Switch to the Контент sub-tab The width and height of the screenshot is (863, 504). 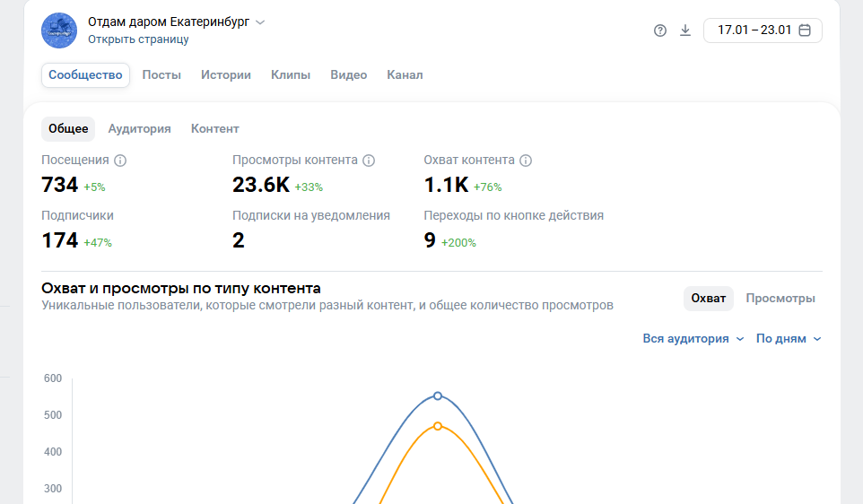coord(214,129)
